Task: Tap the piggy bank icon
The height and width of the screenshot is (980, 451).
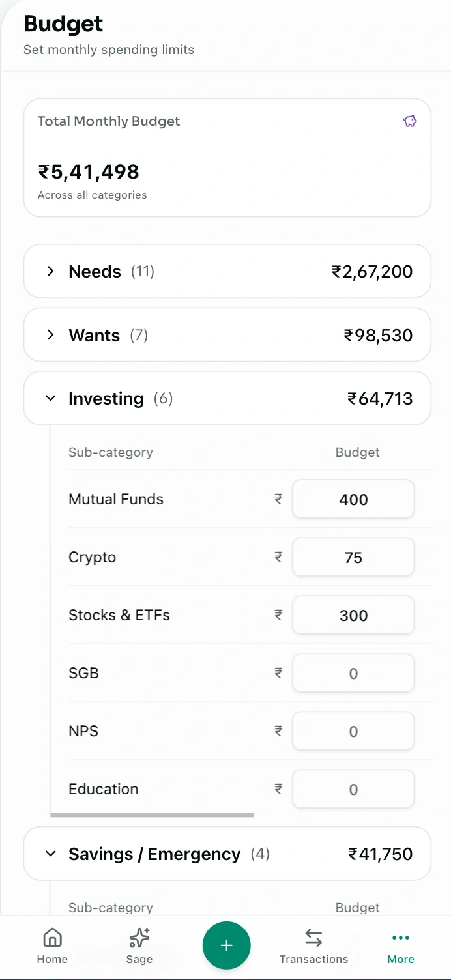Action: [x=409, y=121]
